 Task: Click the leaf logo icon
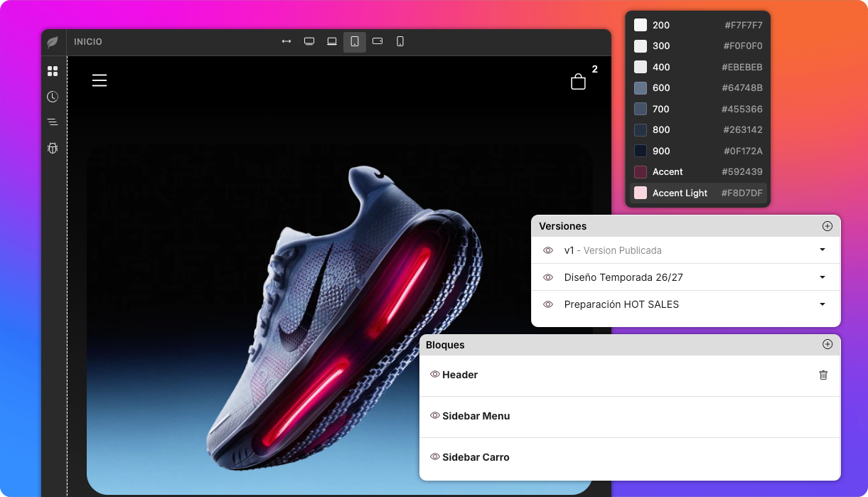tap(53, 42)
